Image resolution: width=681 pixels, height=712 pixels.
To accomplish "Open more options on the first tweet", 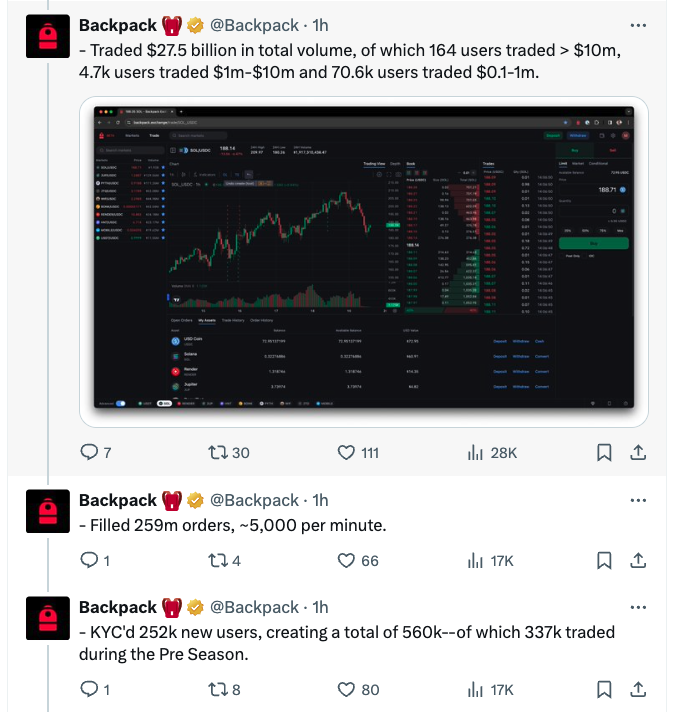I will point(638,25).
